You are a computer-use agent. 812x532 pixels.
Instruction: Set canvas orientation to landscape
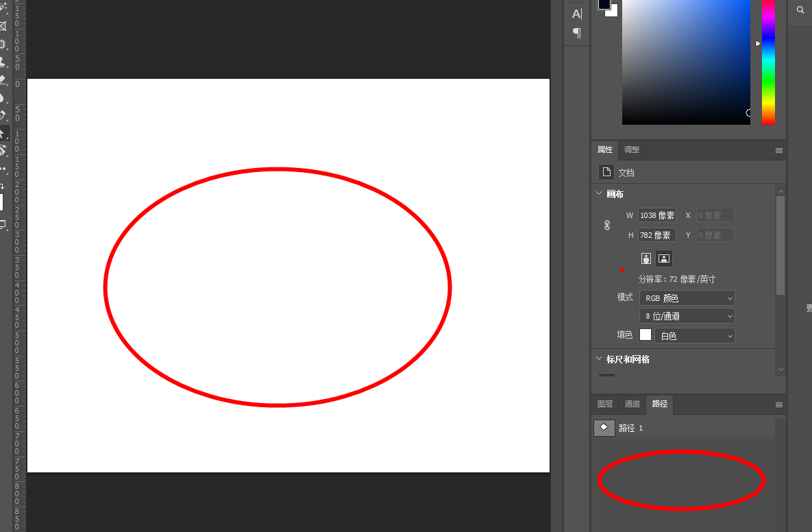point(663,258)
